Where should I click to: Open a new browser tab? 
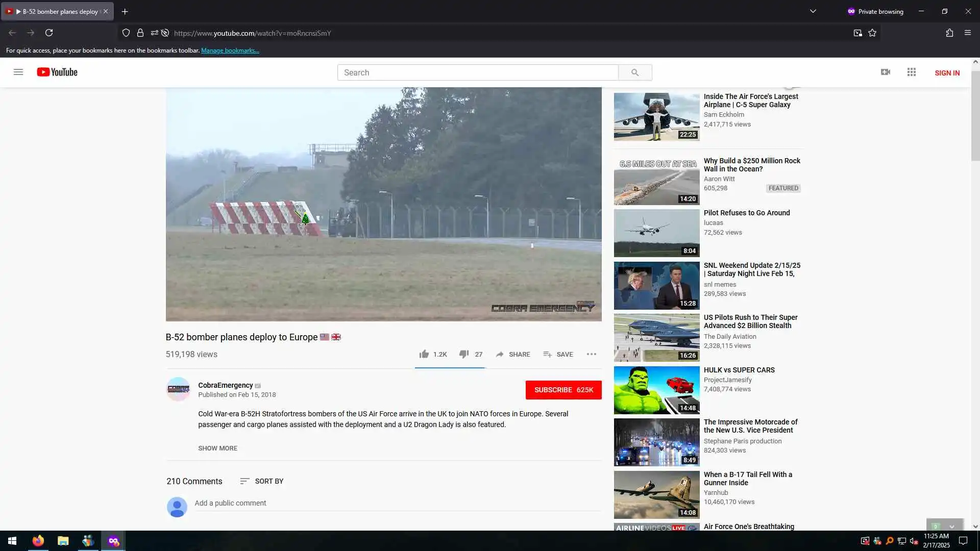click(x=125, y=11)
